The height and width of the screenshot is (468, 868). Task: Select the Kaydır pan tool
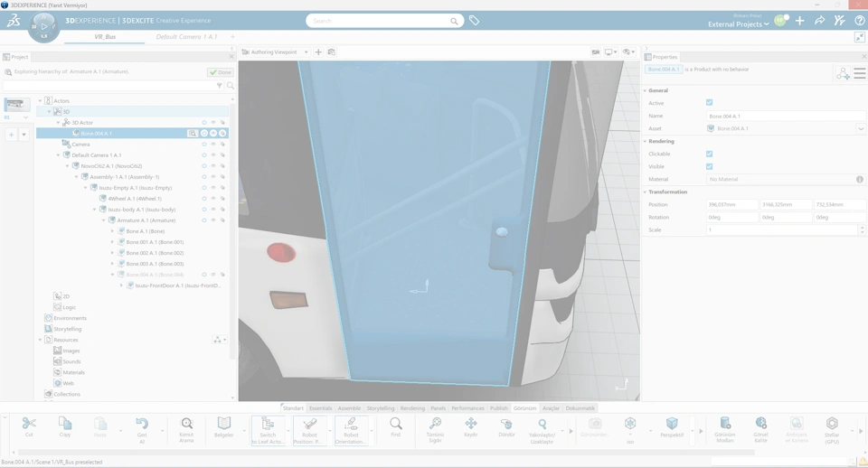470,424
